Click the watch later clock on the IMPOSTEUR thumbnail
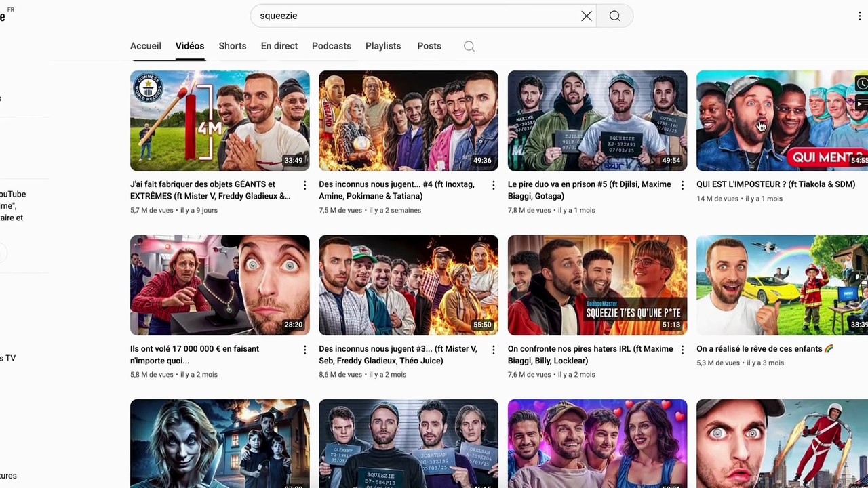The height and width of the screenshot is (488, 868). pos(861,83)
